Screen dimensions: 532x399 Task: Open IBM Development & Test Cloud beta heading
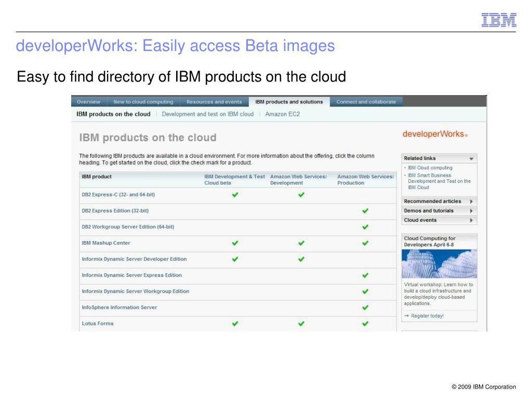234,179
